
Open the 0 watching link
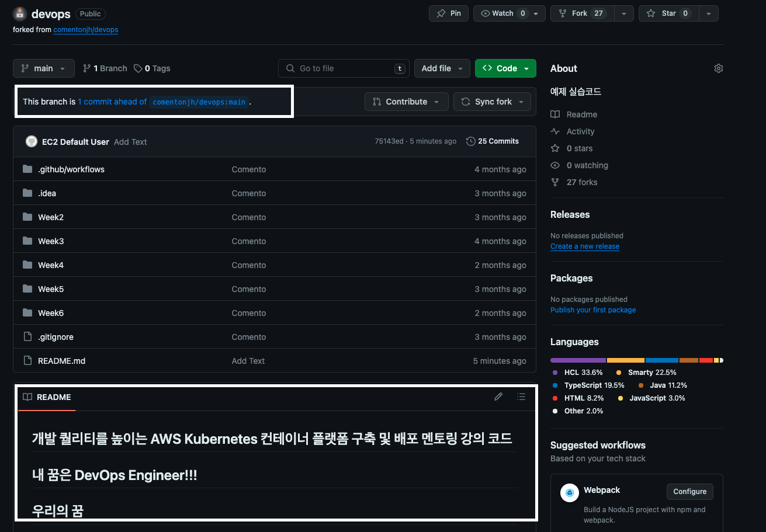coord(580,165)
